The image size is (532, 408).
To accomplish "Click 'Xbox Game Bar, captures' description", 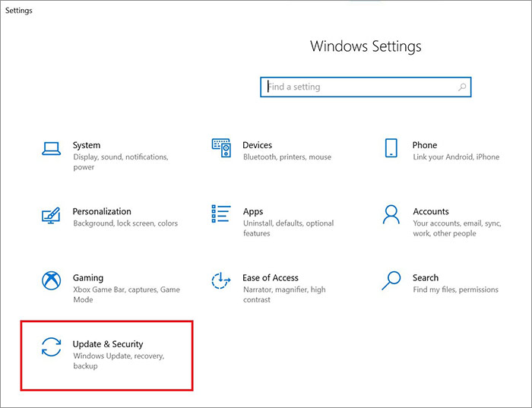I will coord(127,294).
